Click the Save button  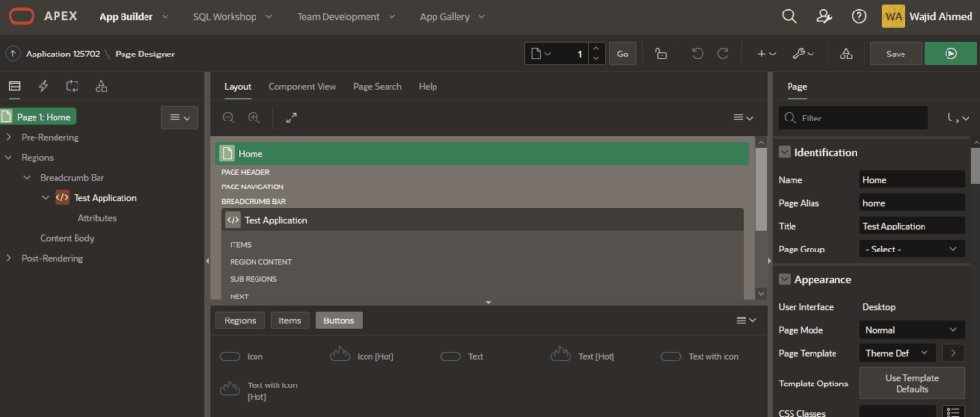click(896, 55)
